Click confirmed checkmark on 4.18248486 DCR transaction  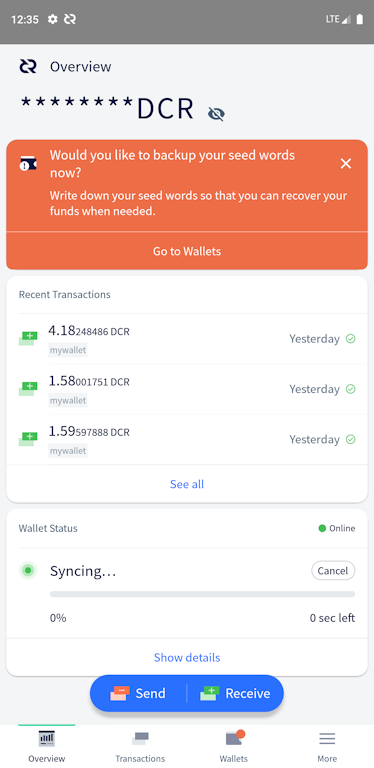351,338
